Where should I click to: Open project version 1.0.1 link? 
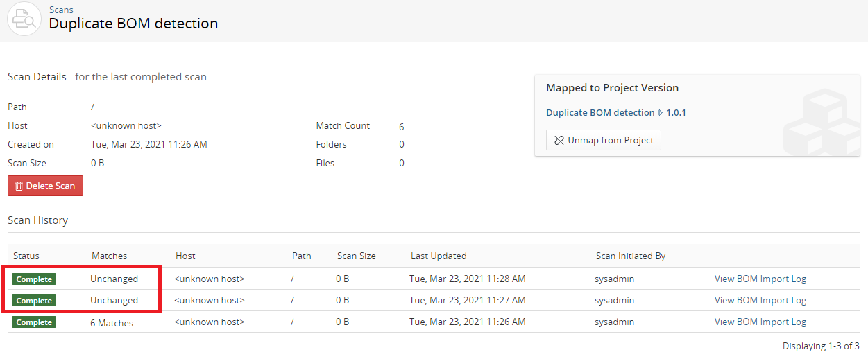click(x=676, y=112)
